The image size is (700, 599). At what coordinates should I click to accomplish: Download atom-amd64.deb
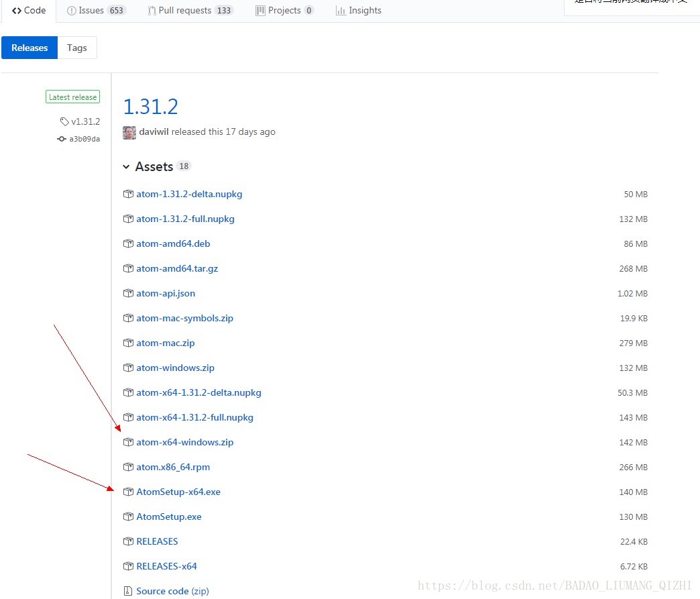click(173, 244)
